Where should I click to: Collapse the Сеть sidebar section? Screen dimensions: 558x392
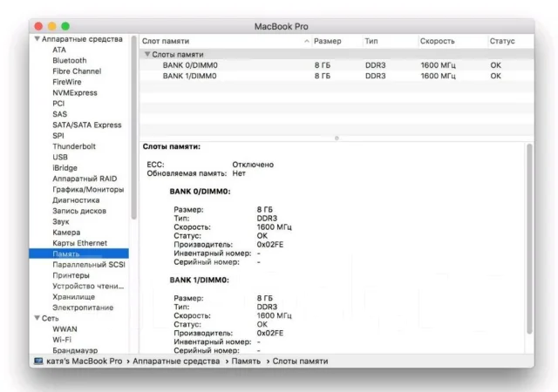click(x=37, y=318)
